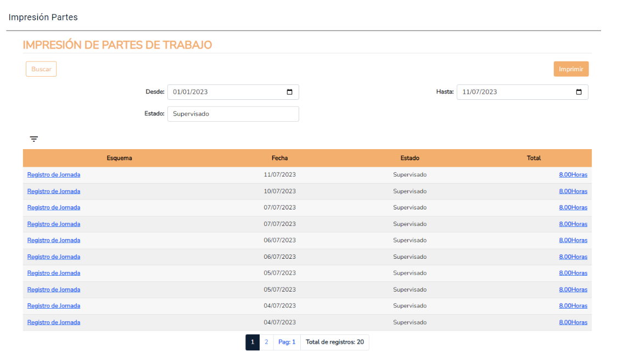Open the calendar picker in Hasta field
Viewport: 617px width, 364px height.
pyautogui.click(x=579, y=92)
